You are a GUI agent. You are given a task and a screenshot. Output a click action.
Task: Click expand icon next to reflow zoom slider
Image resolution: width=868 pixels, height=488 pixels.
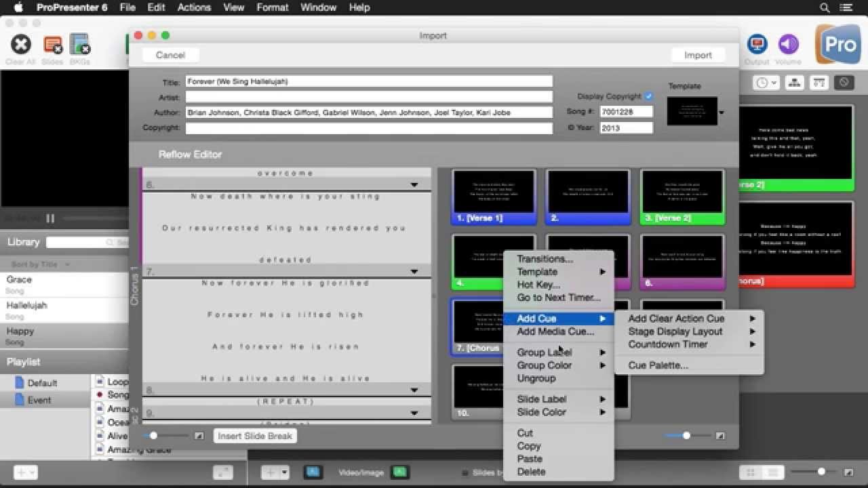[x=199, y=436]
